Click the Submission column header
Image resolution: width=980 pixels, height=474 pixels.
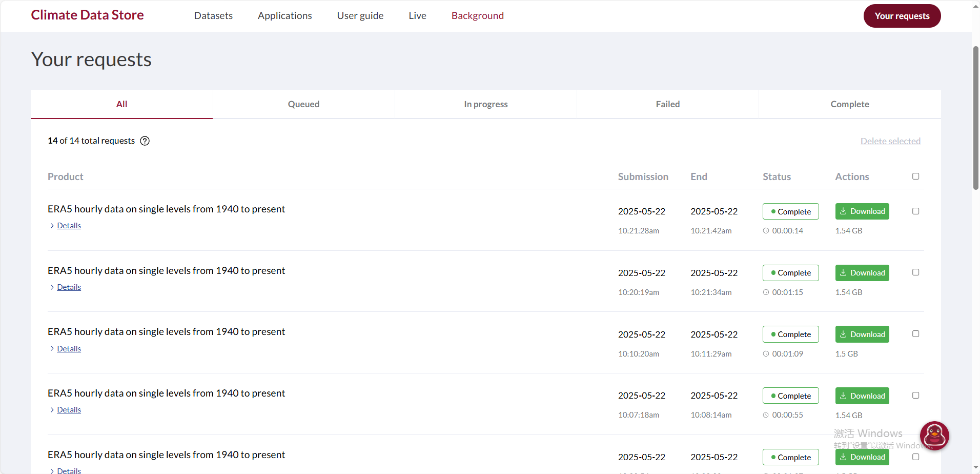643,176
